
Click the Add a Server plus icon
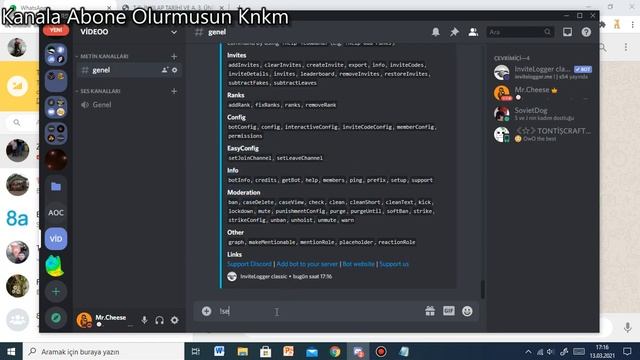point(56,291)
